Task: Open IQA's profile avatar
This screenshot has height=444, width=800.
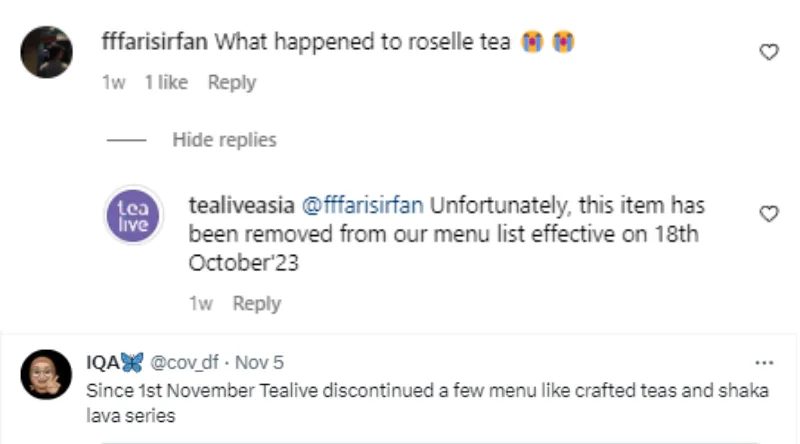Action: (46, 375)
